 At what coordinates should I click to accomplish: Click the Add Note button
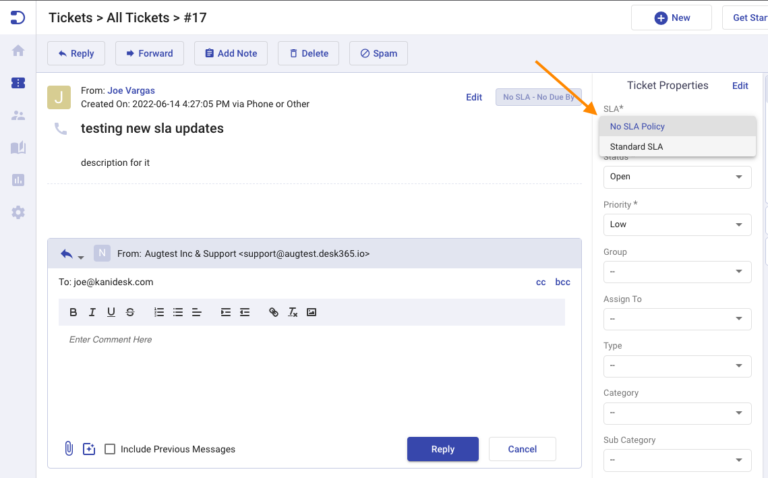click(231, 53)
